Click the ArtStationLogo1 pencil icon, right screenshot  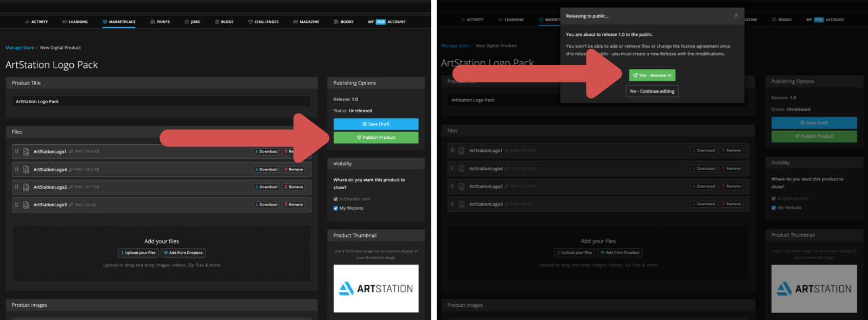click(x=507, y=150)
